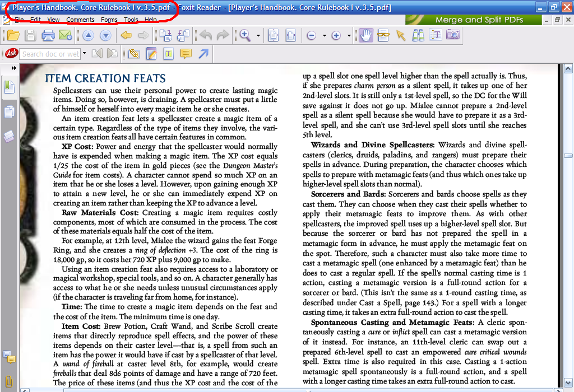Screen dimensions: 574x392
Task: Click the bold 'Sorcerers and Bards' text
Action: coord(348,194)
